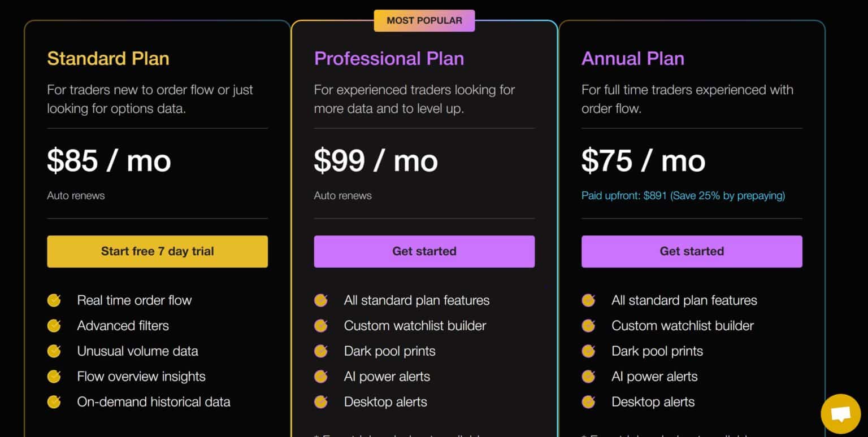This screenshot has height=437, width=868.
Task: Click Professional plan's Dark pool prints checkmark
Action: tap(321, 351)
